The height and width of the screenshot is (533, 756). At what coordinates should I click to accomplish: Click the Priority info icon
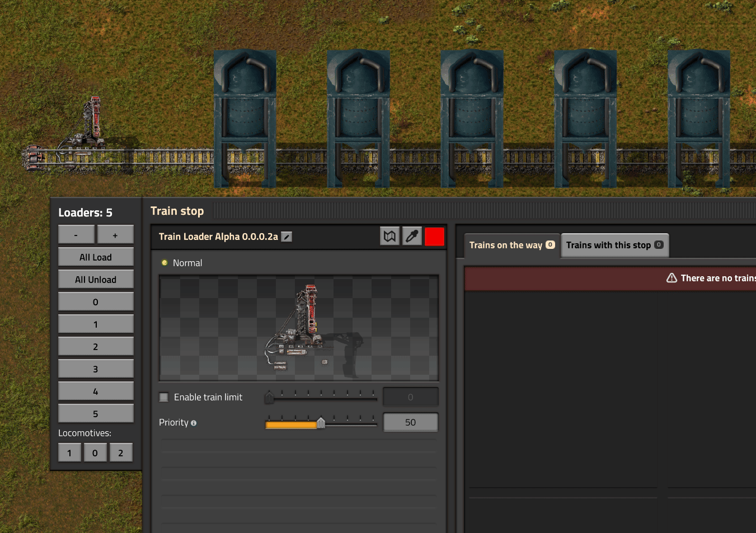(194, 423)
